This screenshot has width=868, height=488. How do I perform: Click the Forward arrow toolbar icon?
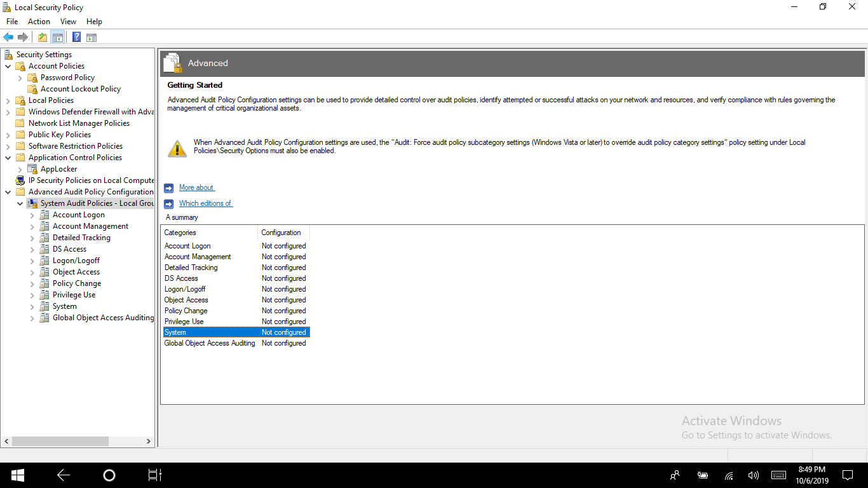coord(23,37)
